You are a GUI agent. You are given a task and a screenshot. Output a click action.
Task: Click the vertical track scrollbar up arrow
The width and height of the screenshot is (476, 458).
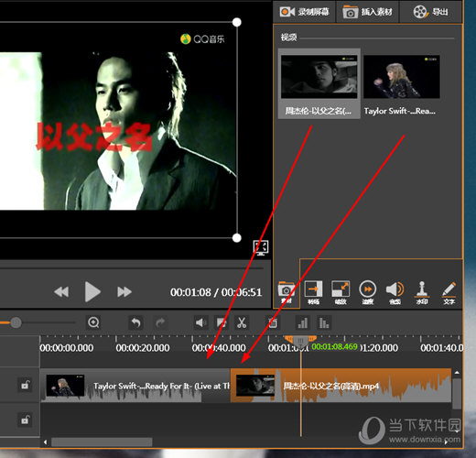[457, 373]
